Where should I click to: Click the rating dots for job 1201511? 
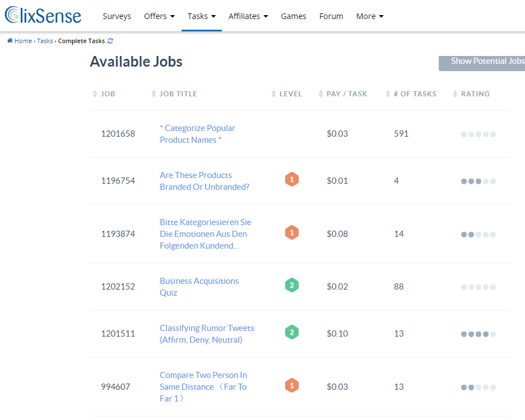[478, 334]
